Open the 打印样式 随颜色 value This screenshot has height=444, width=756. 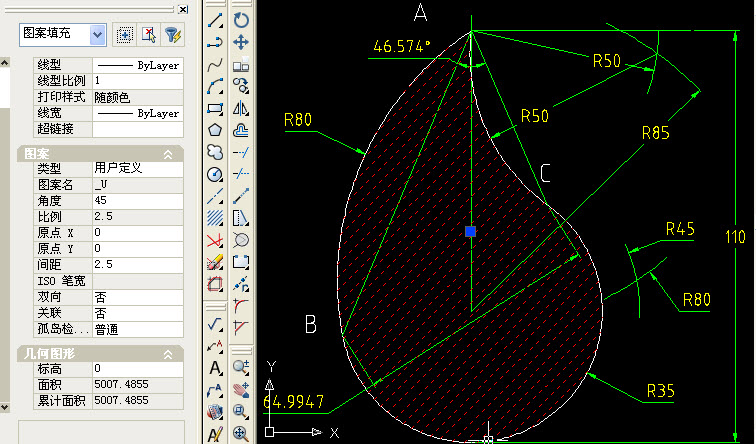tap(138, 97)
